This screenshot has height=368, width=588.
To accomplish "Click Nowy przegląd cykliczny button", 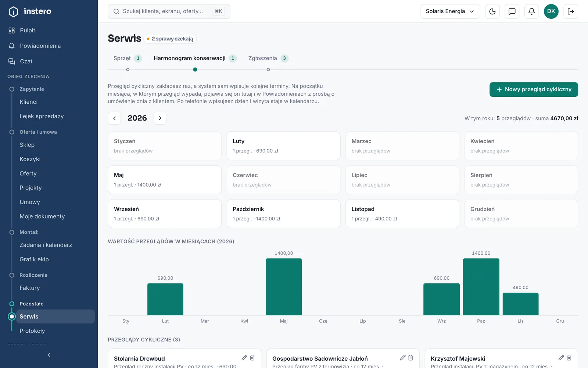I will (x=534, y=89).
